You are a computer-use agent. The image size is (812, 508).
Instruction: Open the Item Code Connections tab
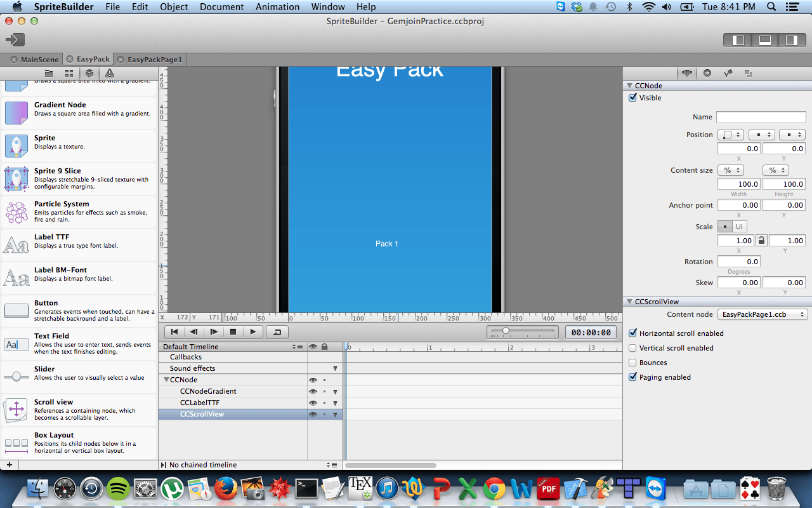[x=707, y=73]
